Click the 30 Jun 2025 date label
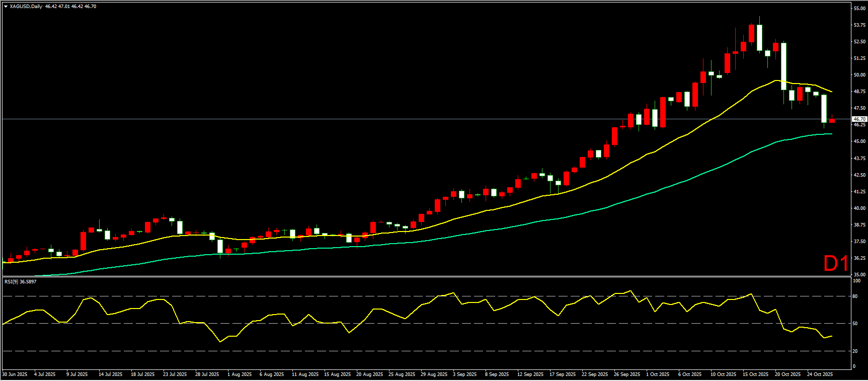The image size is (868, 381). point(15,374)
